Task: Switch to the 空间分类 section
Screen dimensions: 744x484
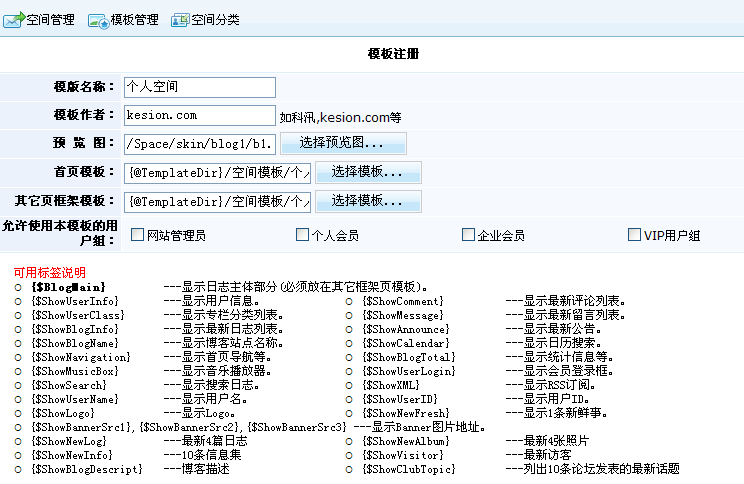Action: tap(215, 20)
